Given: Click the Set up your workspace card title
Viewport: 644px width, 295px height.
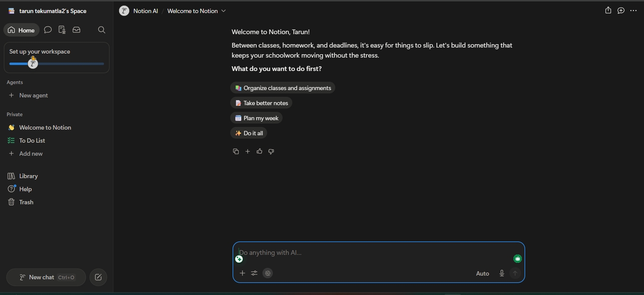Looking at the screenshot, I should [40, 52].
